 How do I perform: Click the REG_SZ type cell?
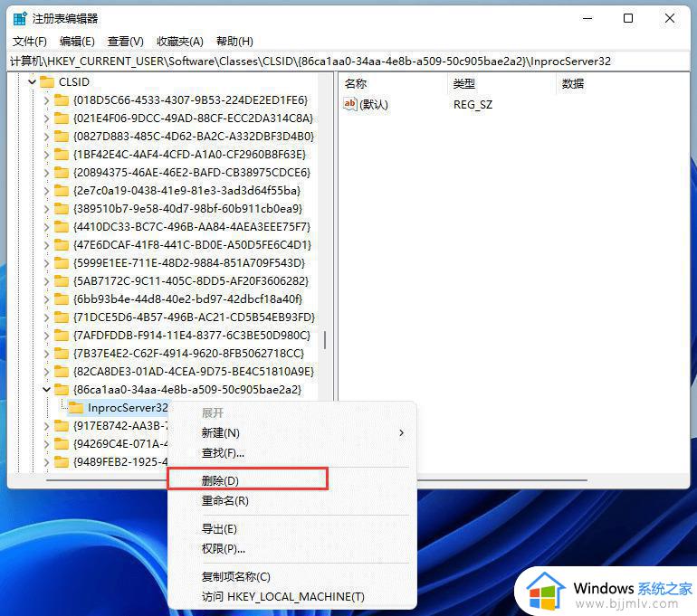pos(473,104)
